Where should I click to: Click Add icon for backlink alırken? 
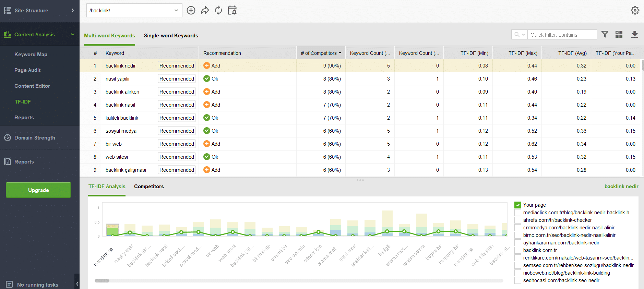206,92
